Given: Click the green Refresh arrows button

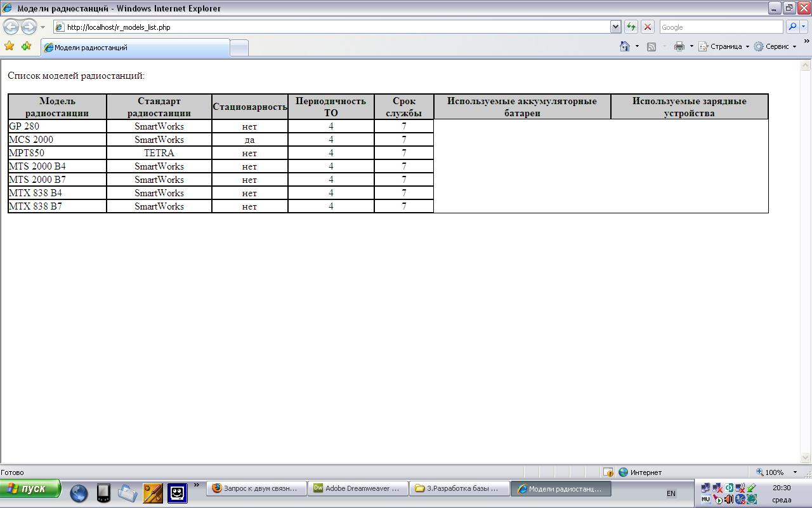Looking at the screenshot, I should click(x=631, y=27).
